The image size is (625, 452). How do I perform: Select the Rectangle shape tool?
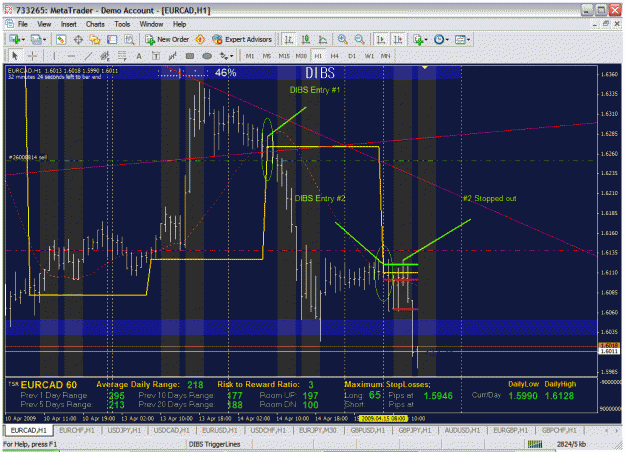[190, 56]
